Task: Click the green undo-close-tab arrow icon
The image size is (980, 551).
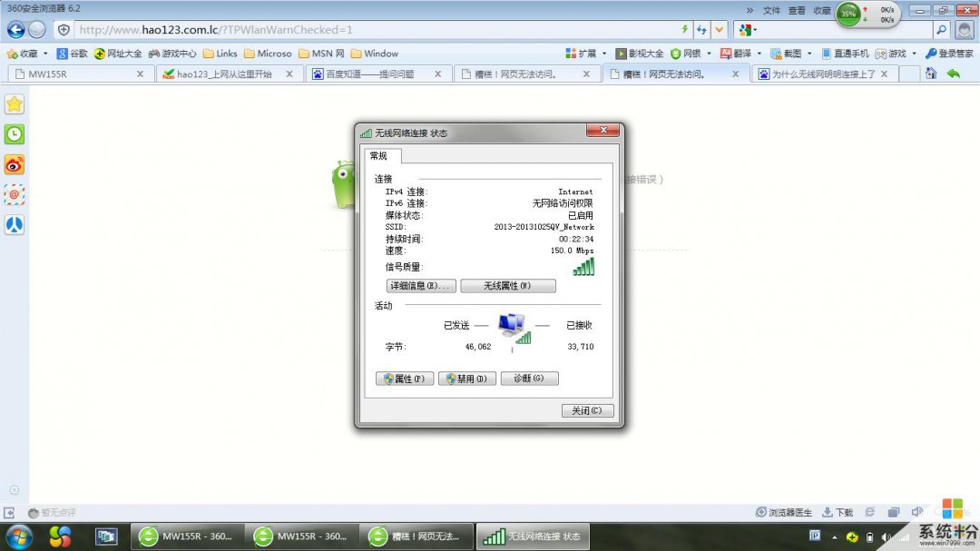Action: [953, 74]
